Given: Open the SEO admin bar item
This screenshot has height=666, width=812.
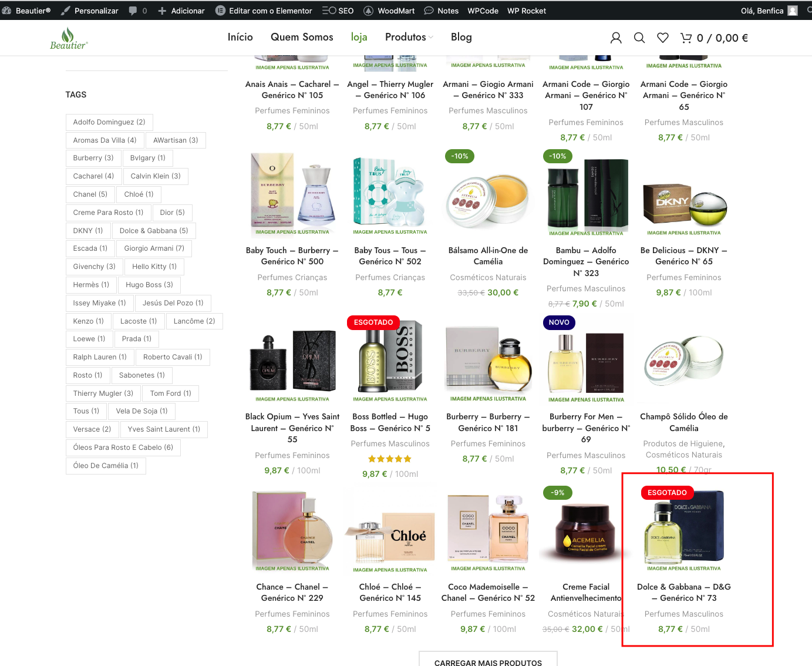Looking at the screenshot, I should [x=338, y=11].
